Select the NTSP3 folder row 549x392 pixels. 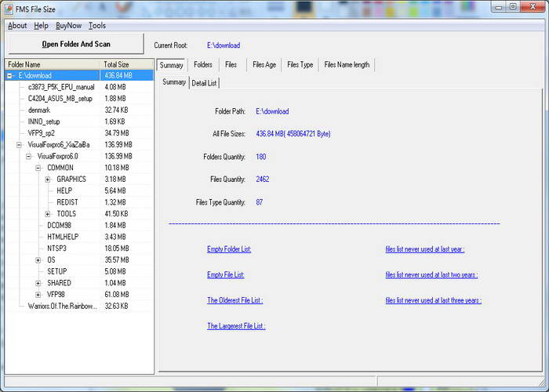79,249
